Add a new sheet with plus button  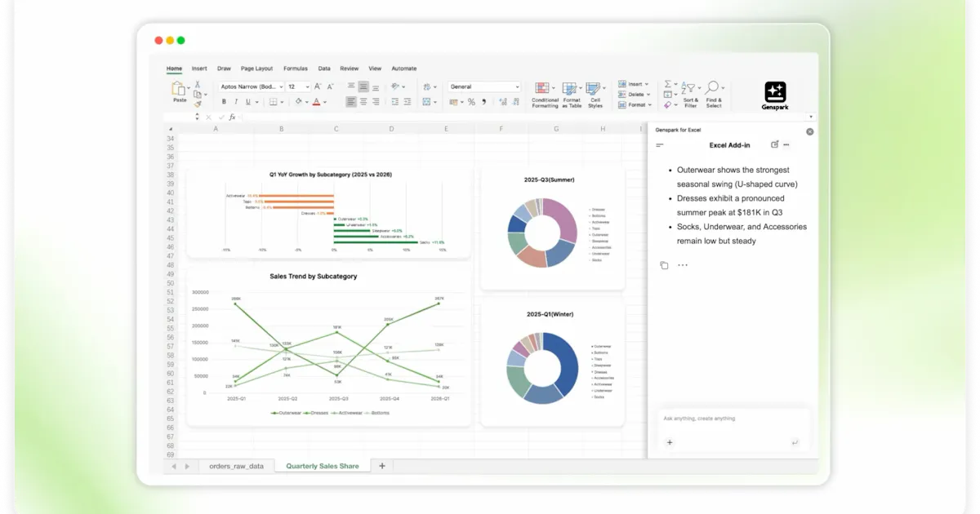[x=382, y=466]
